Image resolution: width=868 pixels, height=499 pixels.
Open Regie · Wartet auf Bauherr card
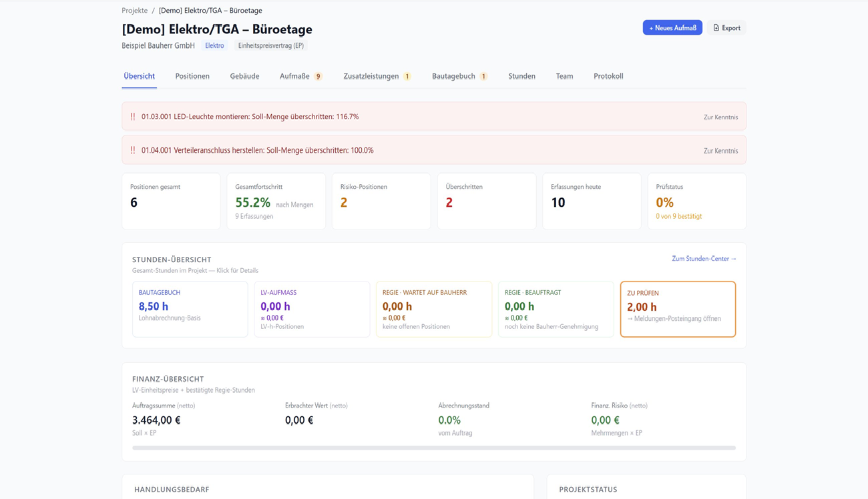(434, 309)
